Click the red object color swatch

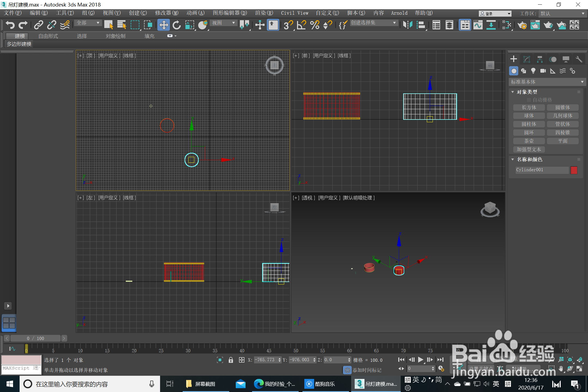tap(574, 170)
